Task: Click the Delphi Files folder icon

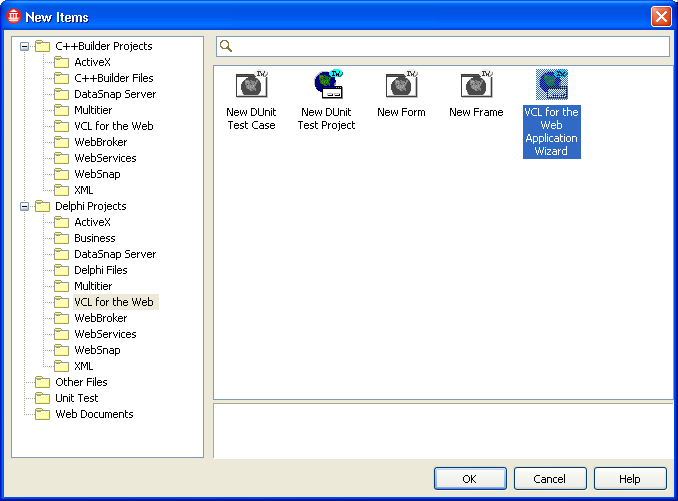Action: [61, 270]
